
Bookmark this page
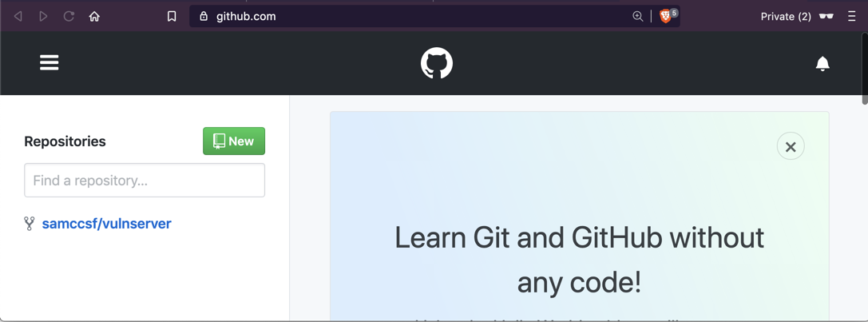tap(172, 16)
